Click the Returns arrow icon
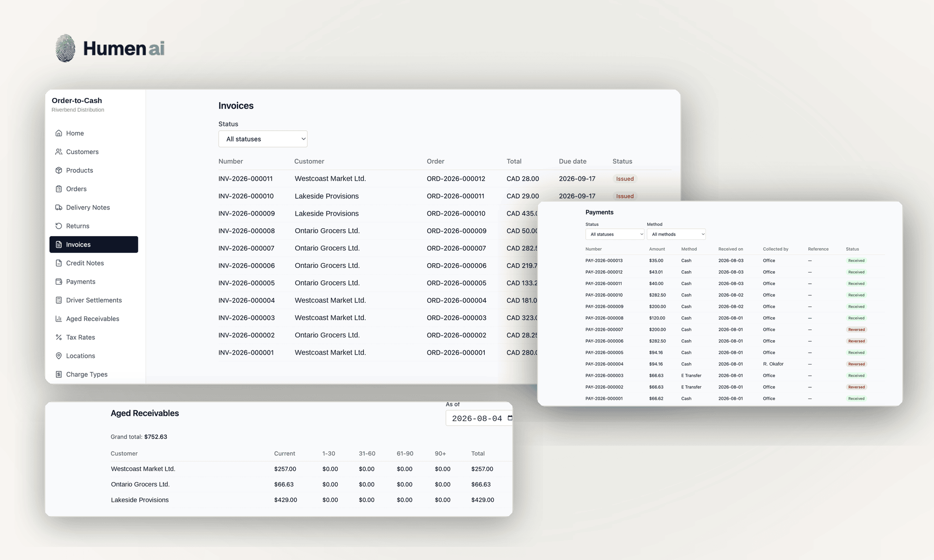Screen dimensions: 934x560 pos(59,226)
